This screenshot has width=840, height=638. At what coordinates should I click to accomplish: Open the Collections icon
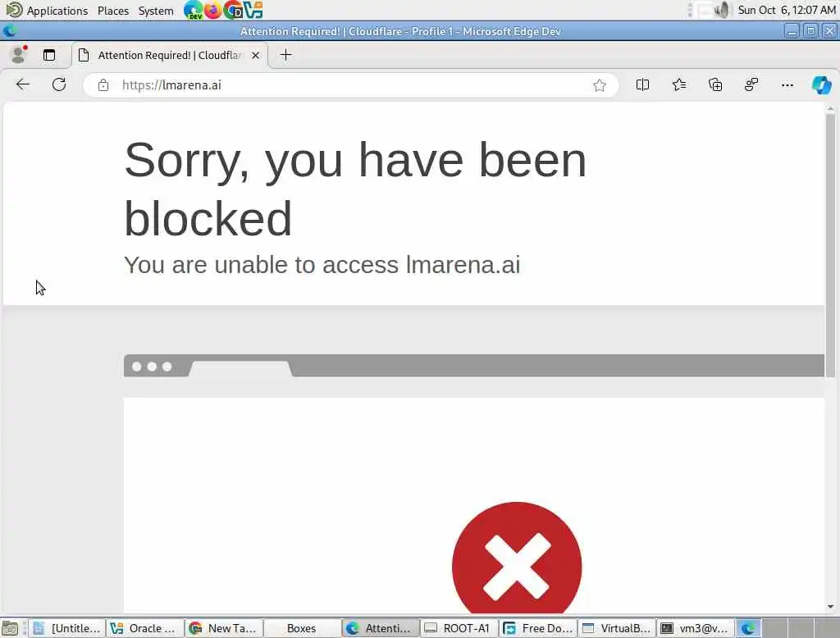point(715,84)
